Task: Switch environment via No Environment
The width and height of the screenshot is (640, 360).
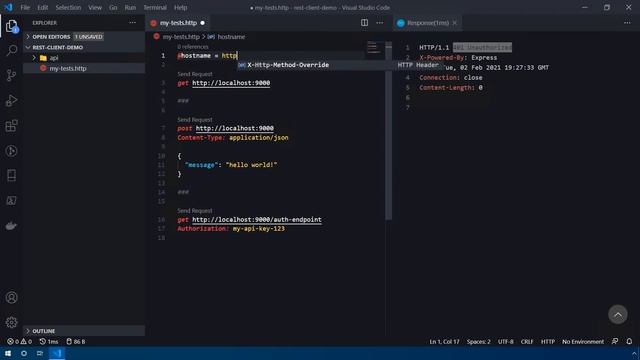Action: [583, 342]
